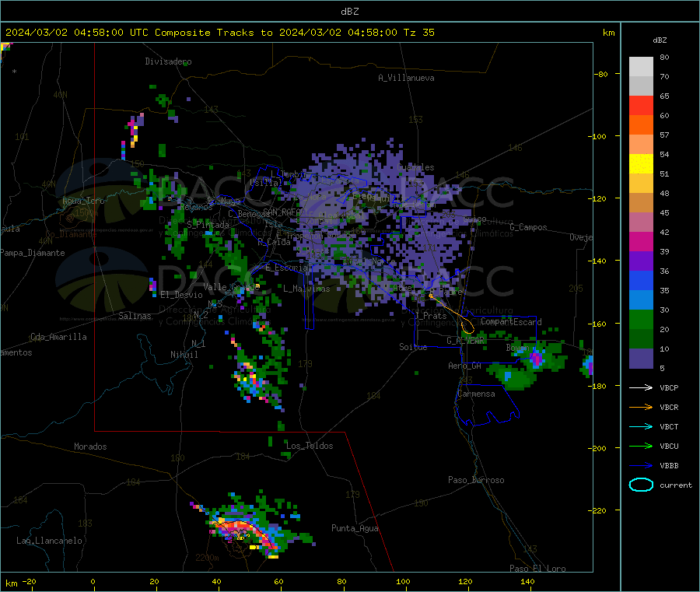700x592 pixels.
Task: Click the Carmensa location label
Action: pos(476,394)
